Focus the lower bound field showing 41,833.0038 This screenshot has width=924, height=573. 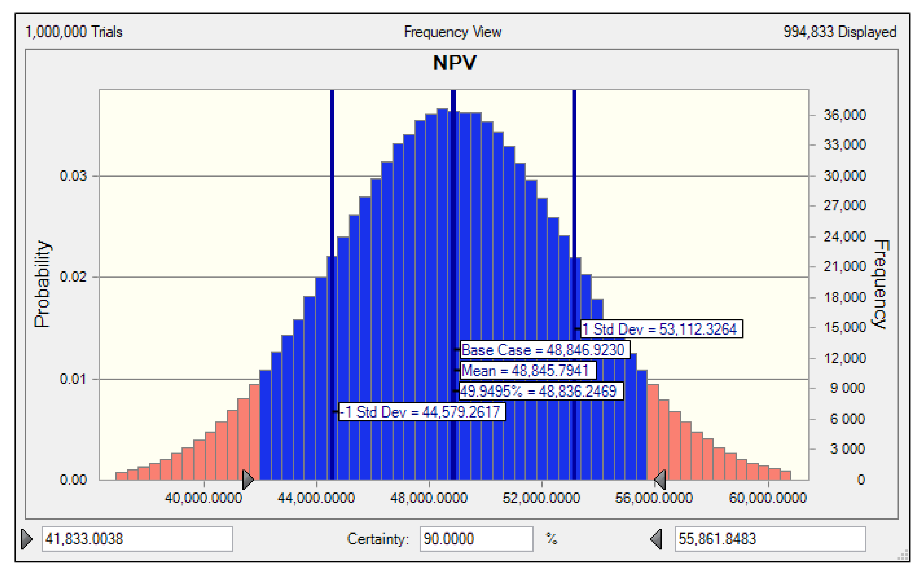pos(137,538)
